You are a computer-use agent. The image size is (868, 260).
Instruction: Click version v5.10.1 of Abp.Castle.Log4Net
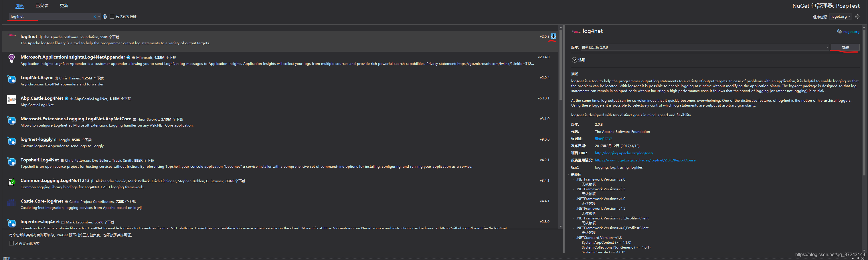click(x=543, y=98)
